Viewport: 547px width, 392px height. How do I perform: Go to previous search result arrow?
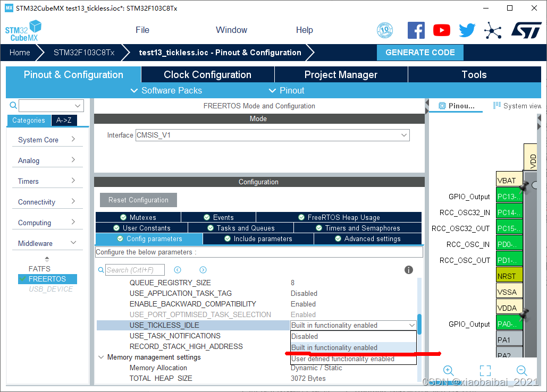[178, 270]
